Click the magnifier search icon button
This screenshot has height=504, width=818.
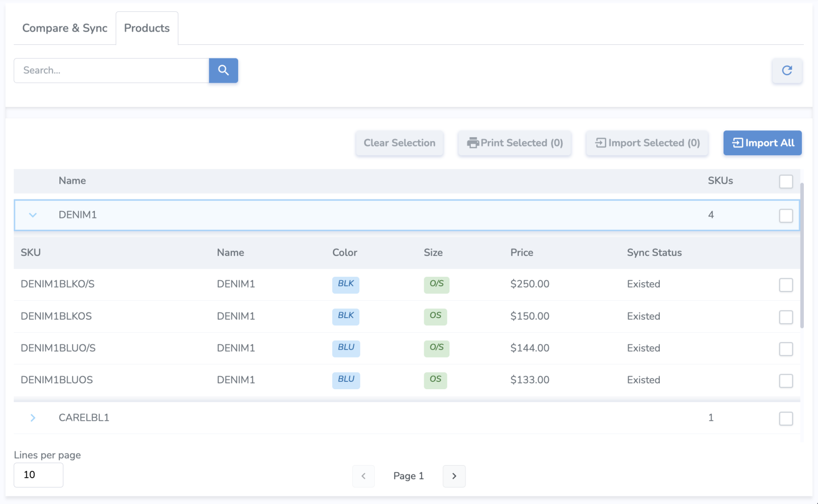[223, 71]
